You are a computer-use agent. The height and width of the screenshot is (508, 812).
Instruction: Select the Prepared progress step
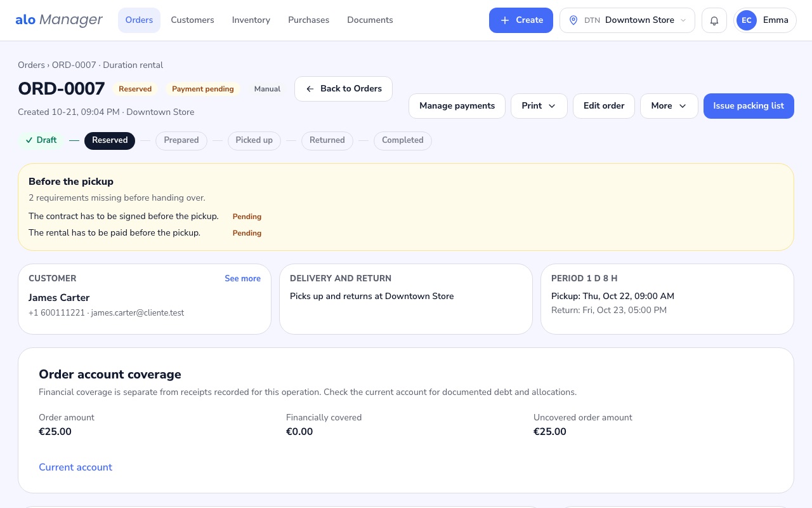pyautogui.click(x=181, y=140)
